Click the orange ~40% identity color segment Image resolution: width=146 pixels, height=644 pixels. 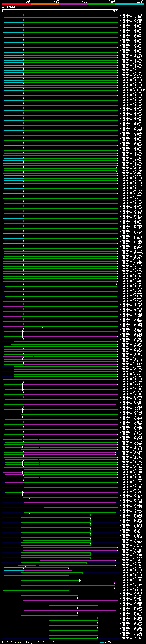point(45,4)
